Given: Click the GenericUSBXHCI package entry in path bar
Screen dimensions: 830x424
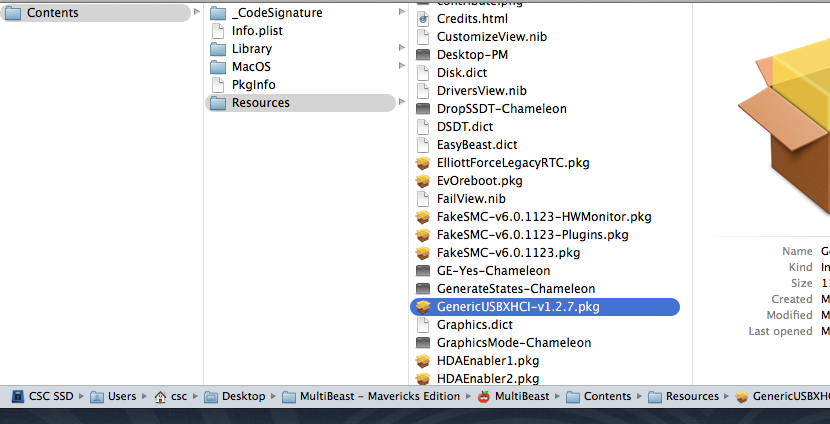Looking at the screenshot, I should click(x=782, y=396).
